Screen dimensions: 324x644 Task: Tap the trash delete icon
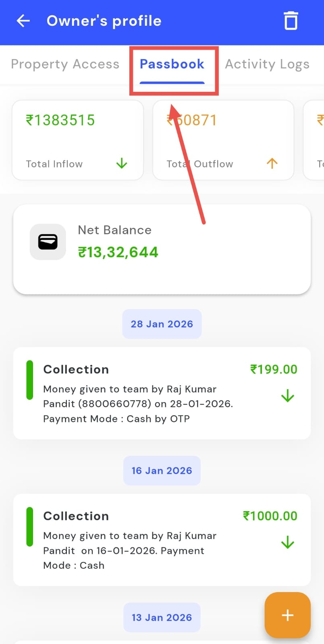[291, 21]
